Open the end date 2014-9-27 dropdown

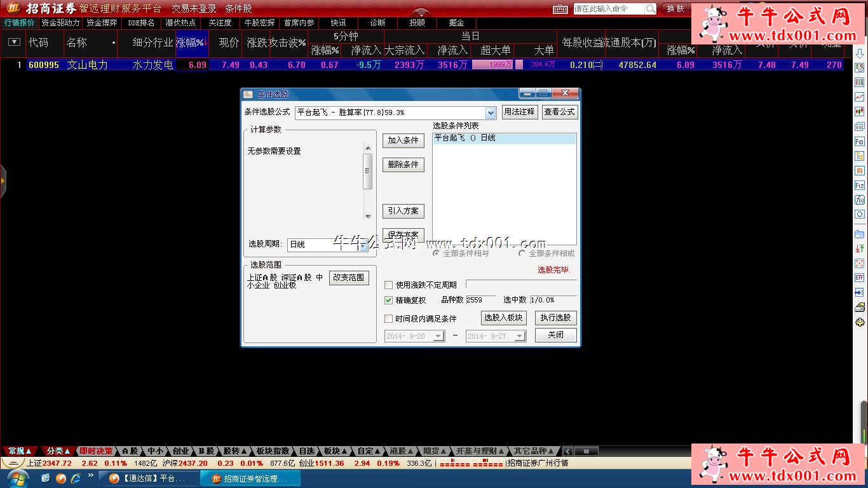click(520, 336)
